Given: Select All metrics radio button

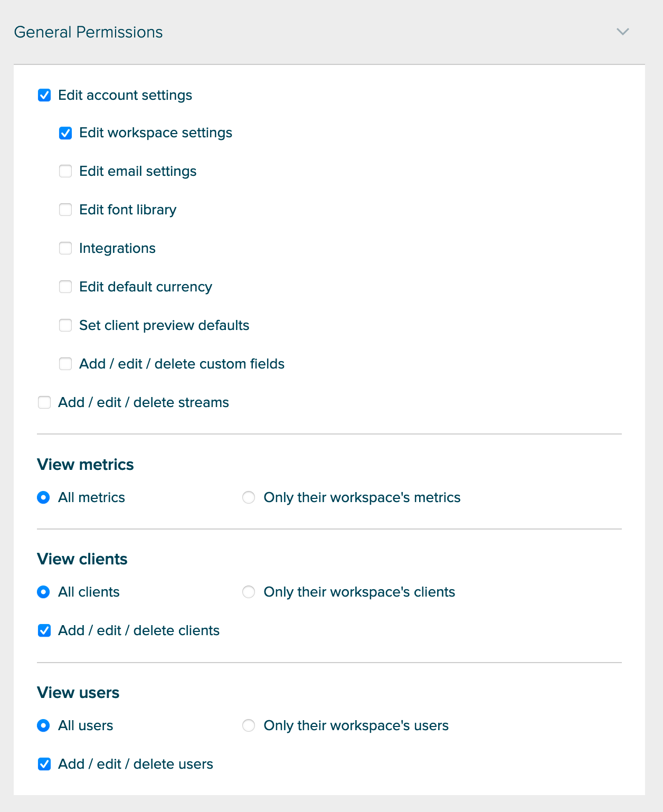Looking at the screenshot, I should coord(43,497).
